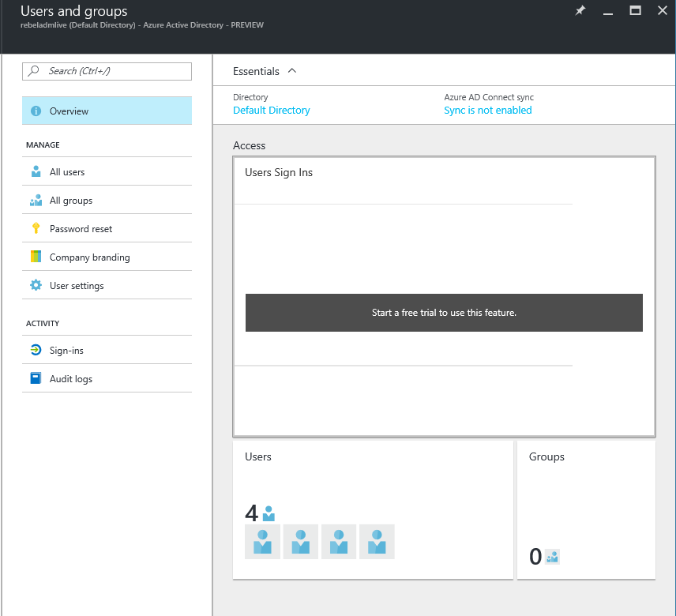
Task: Open User settings
Action: [x=107, y=285]
